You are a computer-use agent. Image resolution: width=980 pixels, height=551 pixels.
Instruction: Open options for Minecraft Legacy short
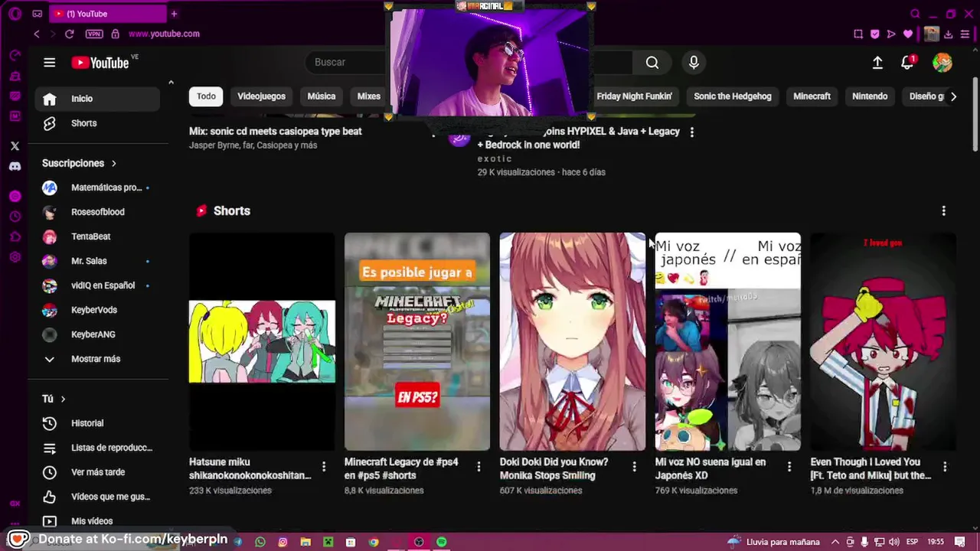pyautogui.click(x=479, y=466)
